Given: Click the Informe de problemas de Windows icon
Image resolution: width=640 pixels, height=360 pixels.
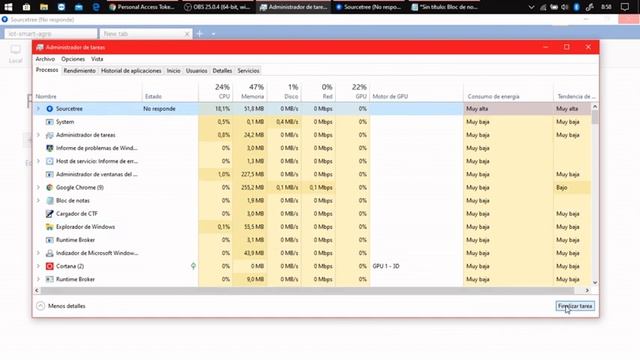Looking at the screenshot, I should point(49,148).
